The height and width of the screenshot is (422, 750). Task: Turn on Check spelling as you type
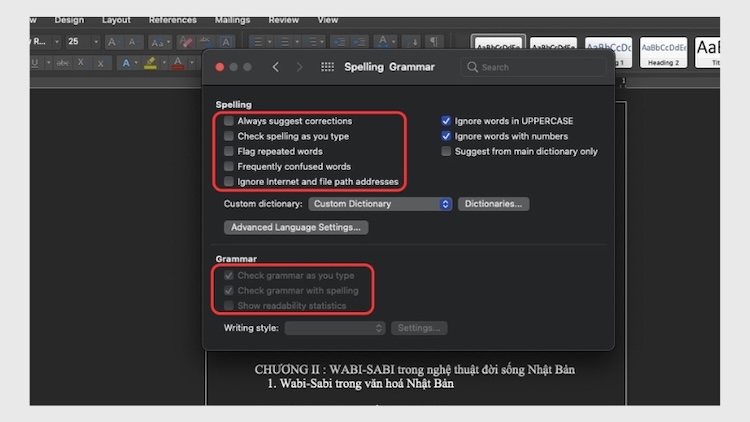pos(229,136)
